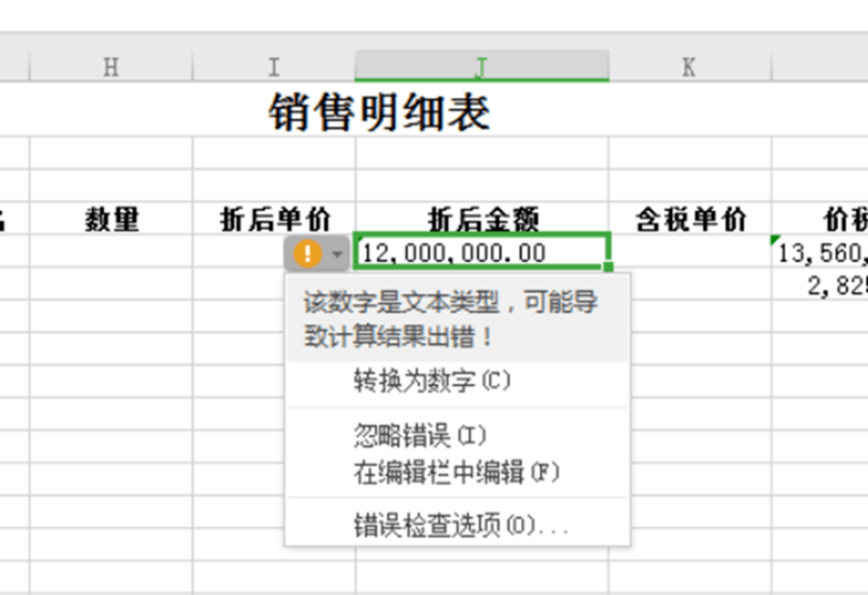Viewport: 868px width, 595px height.
Task: Click the 数量 header cell
Action: 111,219
